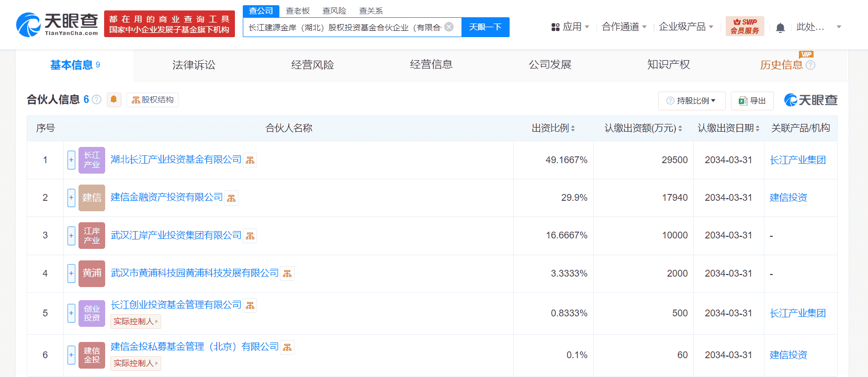Click into the company search input field

(x=344, y=27)
